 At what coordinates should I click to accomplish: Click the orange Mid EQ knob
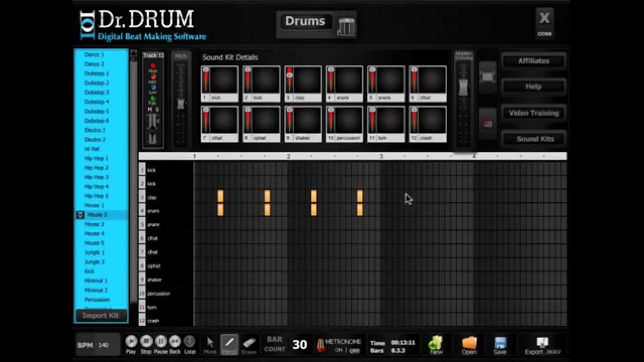[x=153, y=76]
